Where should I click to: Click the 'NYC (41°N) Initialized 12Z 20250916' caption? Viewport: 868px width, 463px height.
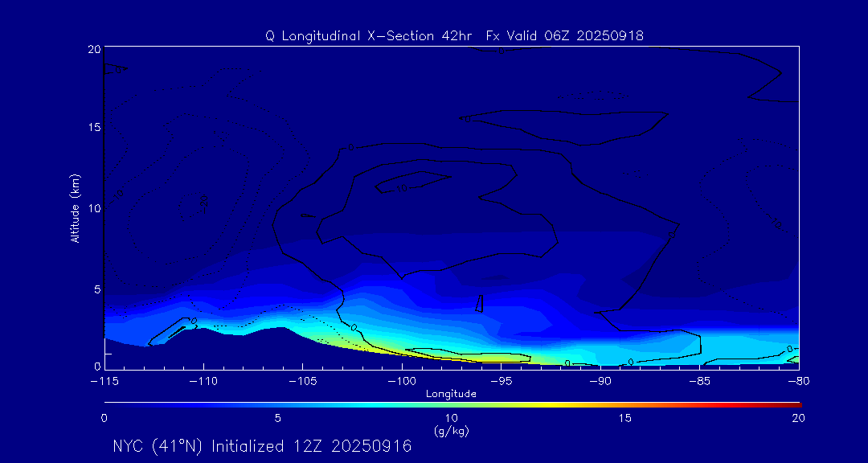point(262,446)
